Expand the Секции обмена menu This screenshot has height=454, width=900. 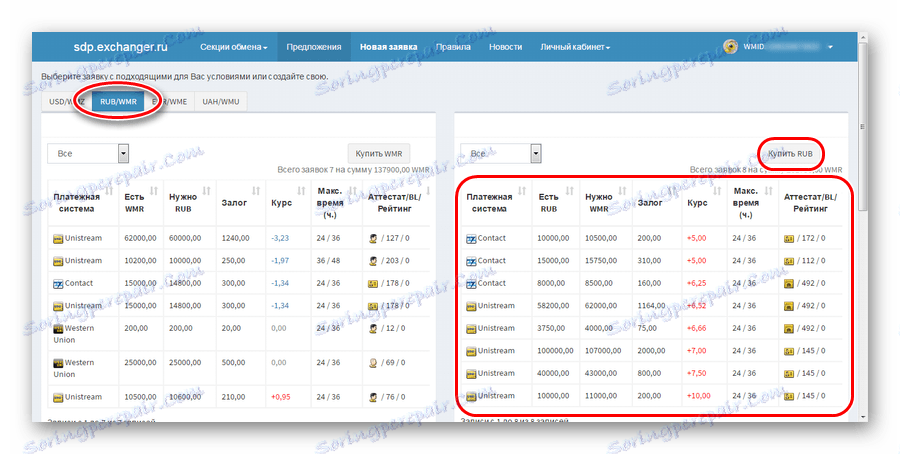pos(234,47)
